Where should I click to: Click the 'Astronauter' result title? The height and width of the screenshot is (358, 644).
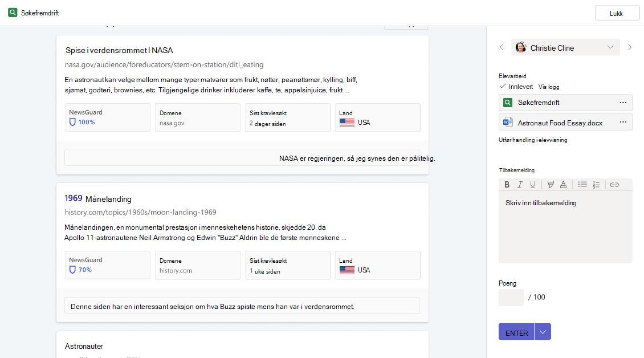84,346
